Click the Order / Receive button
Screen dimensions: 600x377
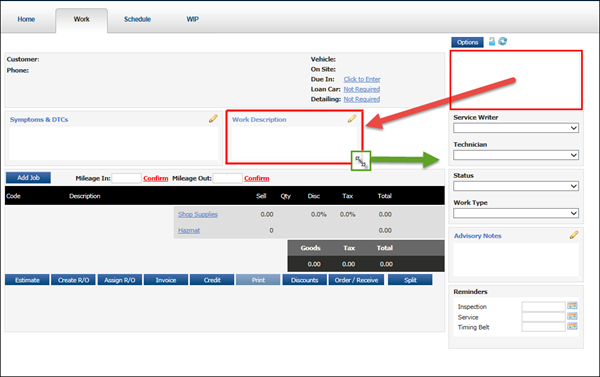(356, 280)
